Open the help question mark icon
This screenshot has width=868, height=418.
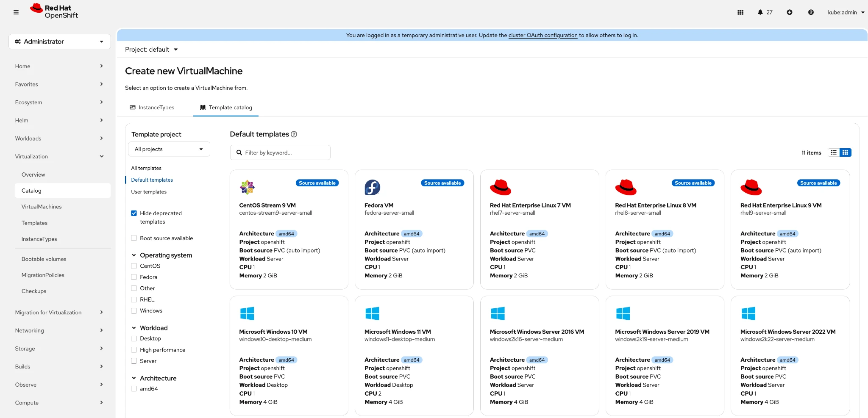[811, 12]
